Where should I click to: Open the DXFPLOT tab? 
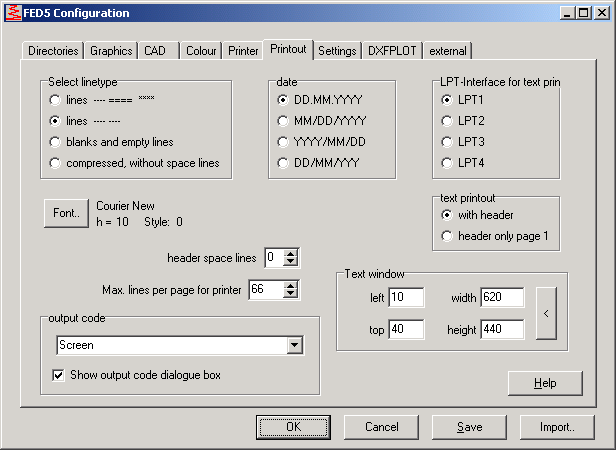[393, 51]
